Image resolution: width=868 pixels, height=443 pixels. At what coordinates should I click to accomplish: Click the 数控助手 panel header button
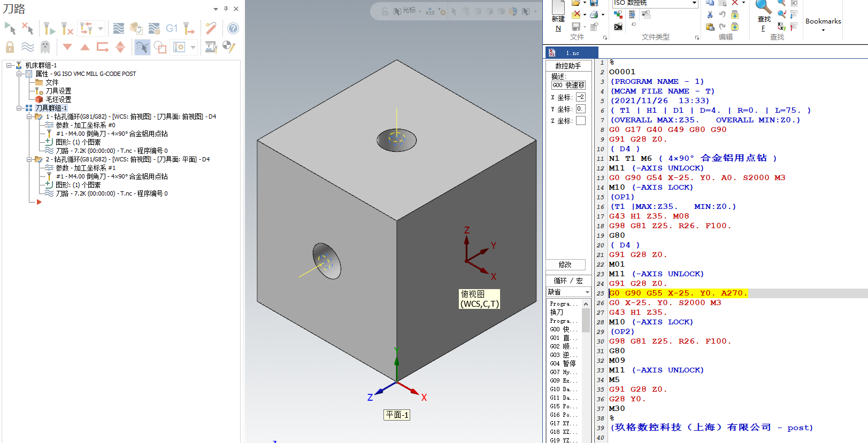point(568,66)
